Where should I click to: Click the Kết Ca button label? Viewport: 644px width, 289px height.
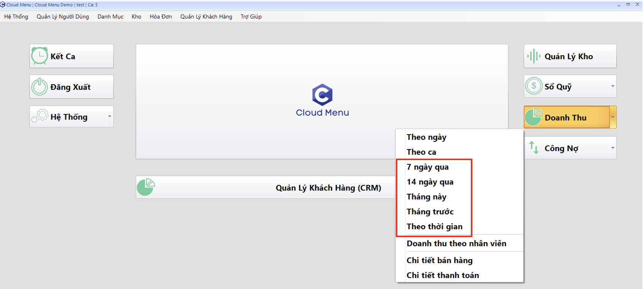point(63,56)
